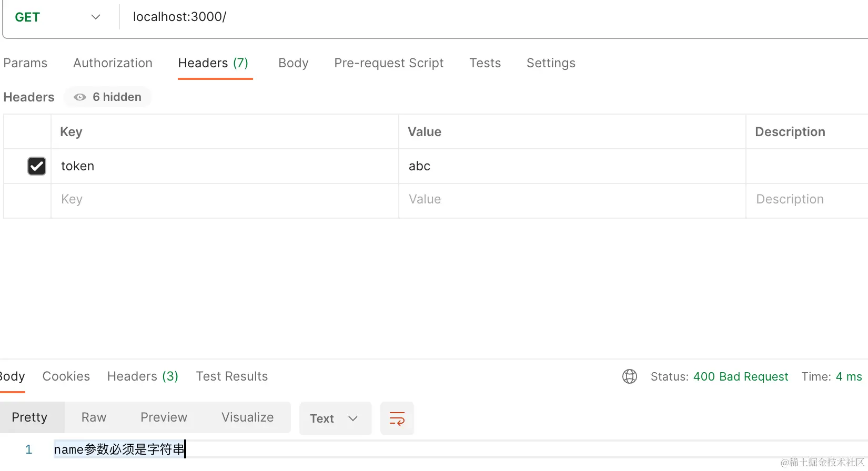Show the 6 hidden headers

108,97
